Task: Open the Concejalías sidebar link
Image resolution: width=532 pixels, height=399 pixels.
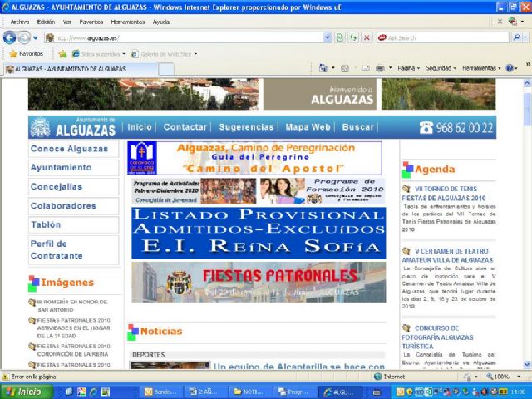Action: point(57,187)
